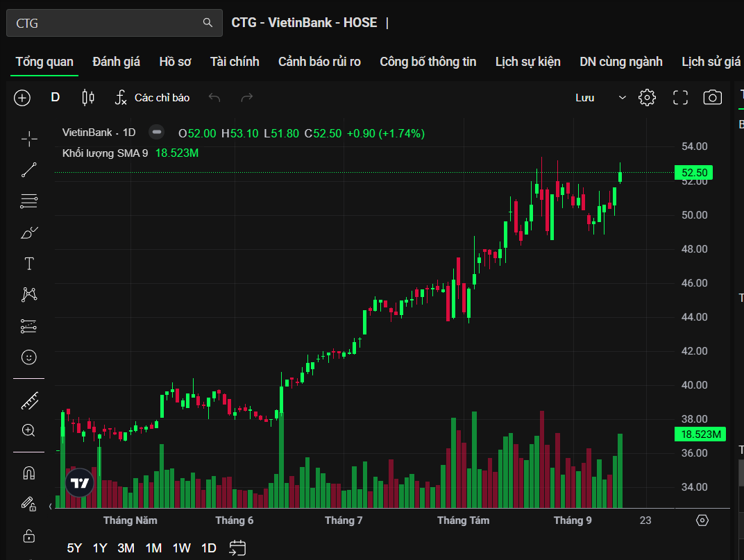Screen dimensions: 744x560
Task: Take a chart snapshot with the camera icon
Action: click(x=712, y=98)
